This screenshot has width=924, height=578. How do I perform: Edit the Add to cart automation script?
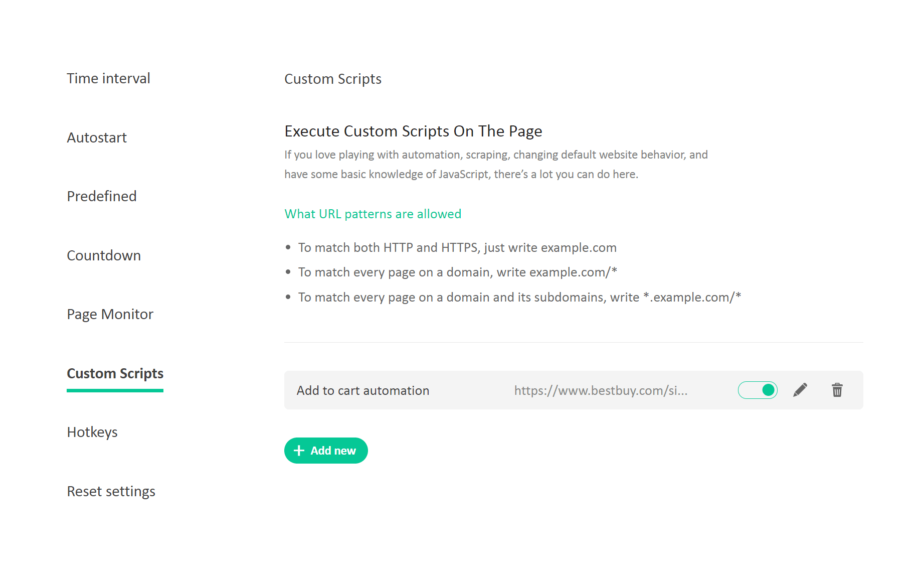coord(800,390)
